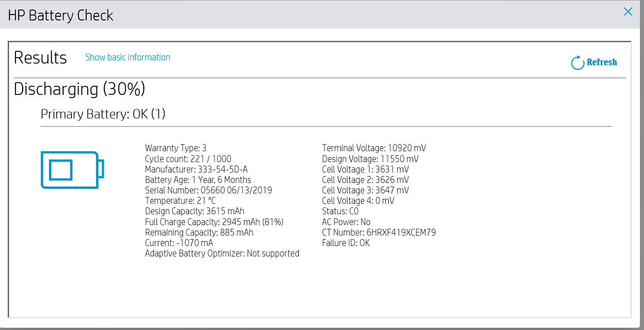Screen dimensions: 644x330
Task: Click CT Number: 6HRXF419XCEM79 text
Action: [379, 232]
